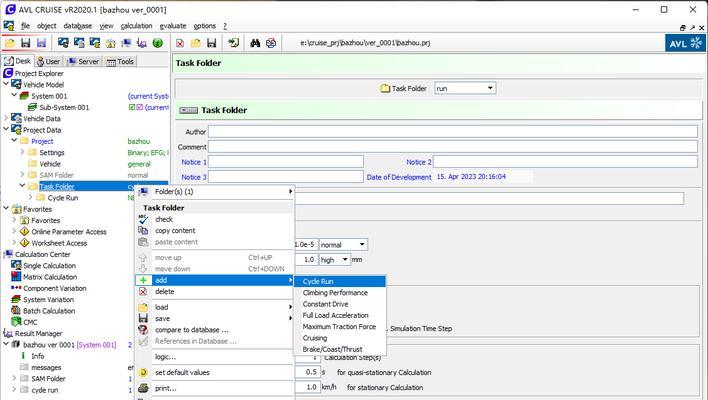This screenshot has height=400, width=708.
Task: Click the Notice 2 input field
Action: coord(565,162)
